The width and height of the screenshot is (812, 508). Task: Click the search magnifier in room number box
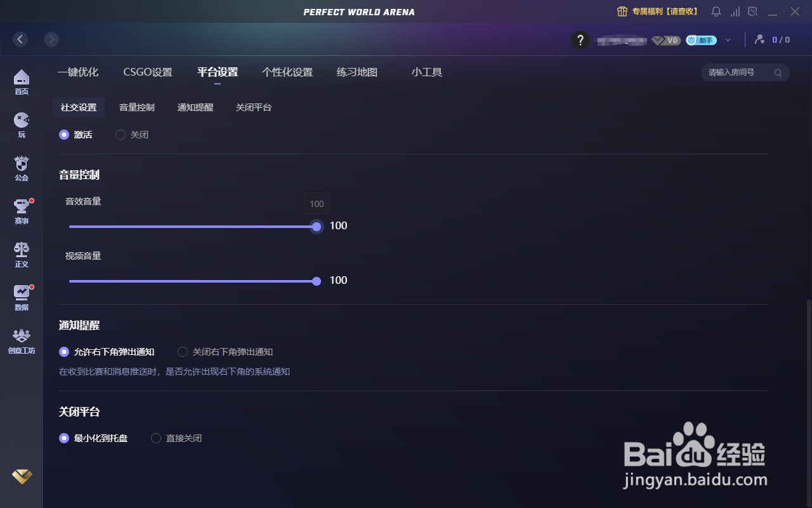(778, 73)
